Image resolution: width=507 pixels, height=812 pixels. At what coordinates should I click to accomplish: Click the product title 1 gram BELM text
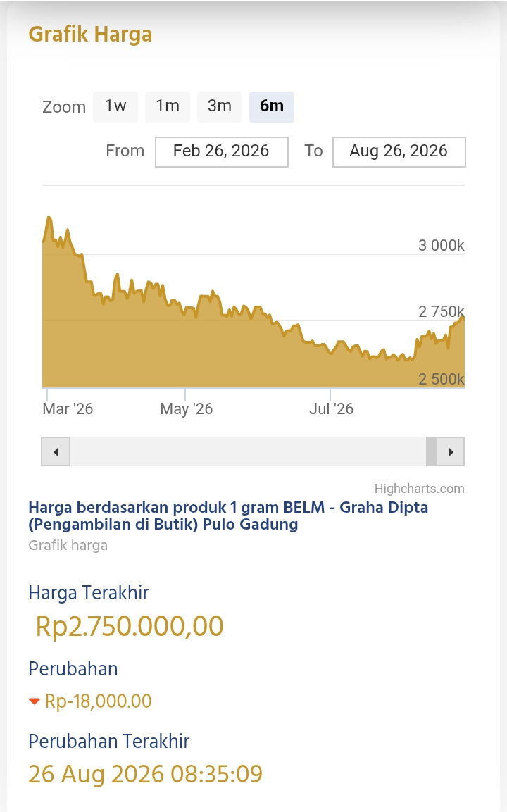click(x=277, y=507)
